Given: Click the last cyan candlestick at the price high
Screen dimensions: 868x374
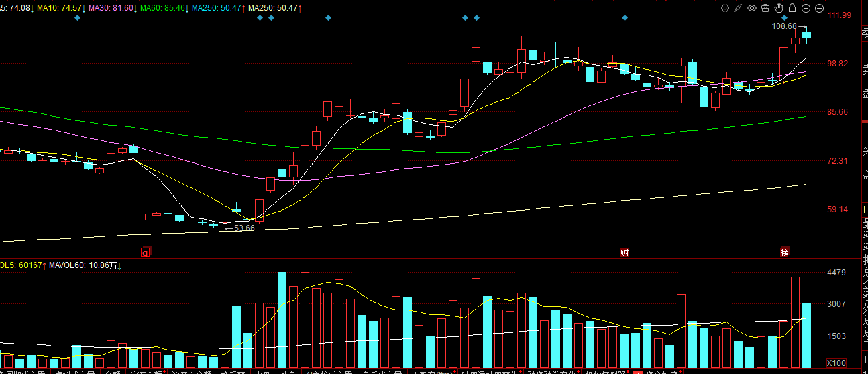Looking at the screenshot, I should tap(806, 35).
